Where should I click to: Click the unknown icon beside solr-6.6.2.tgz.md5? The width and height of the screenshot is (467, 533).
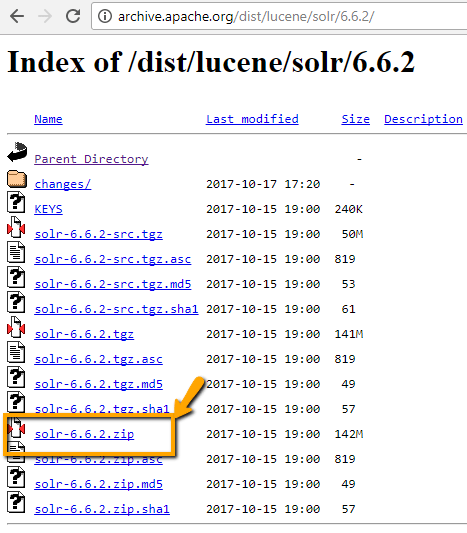(x=16, y=377)
